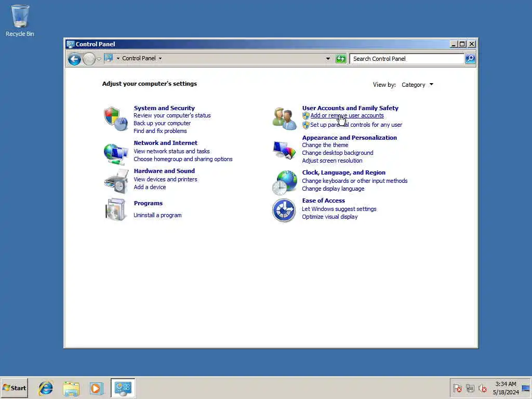Open the Ease of Access circular icon
The height and width of the screenshot is (399, 532).
(284, 210)
